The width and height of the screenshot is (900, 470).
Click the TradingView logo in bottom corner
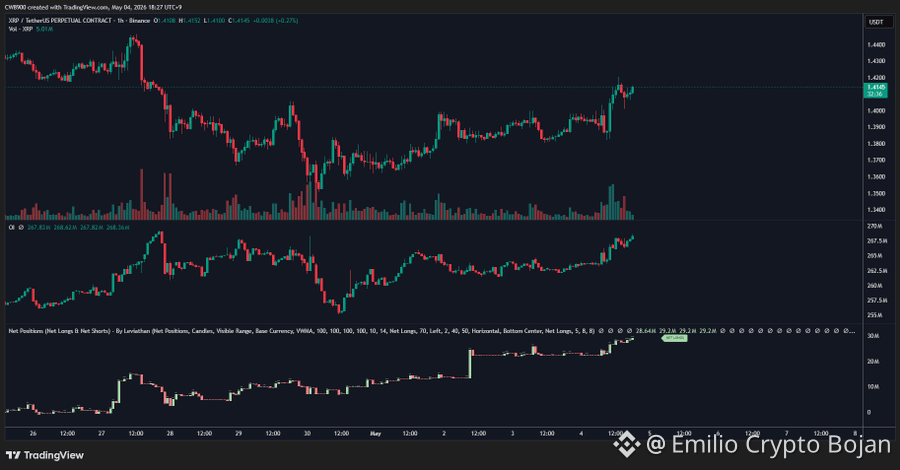coord(45,455)
